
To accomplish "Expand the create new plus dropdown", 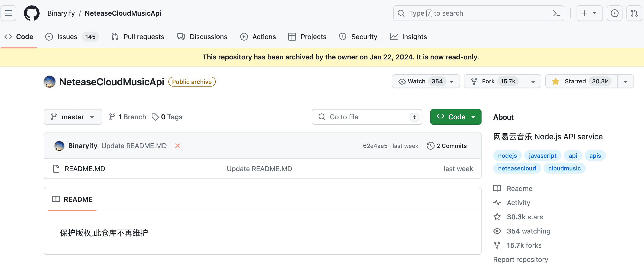I will coord(589,13).
